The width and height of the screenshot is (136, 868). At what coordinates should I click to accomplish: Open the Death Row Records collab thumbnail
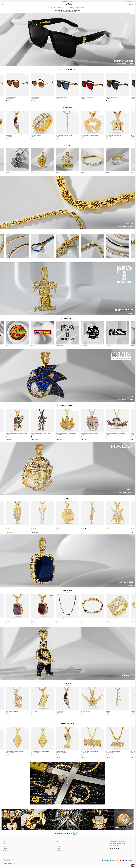[x=67, y=333]
